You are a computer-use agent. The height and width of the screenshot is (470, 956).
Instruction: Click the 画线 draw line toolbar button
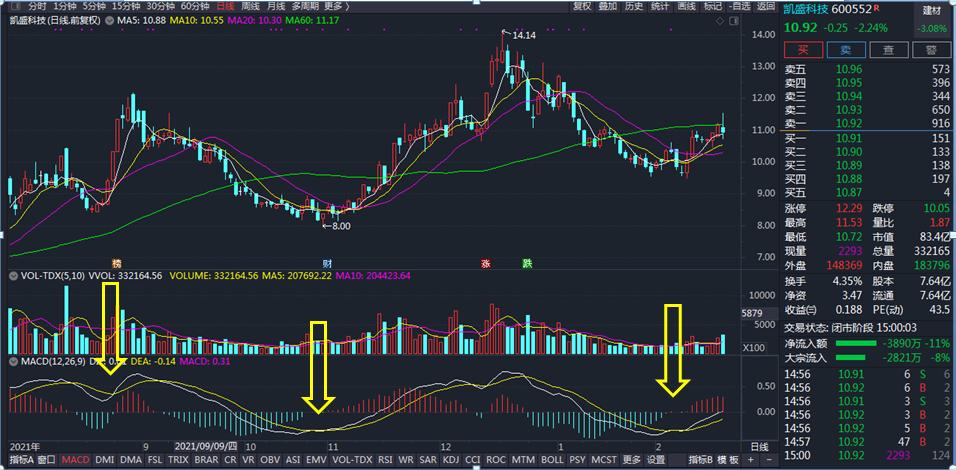pyautogui.click(x=687, y=6)
